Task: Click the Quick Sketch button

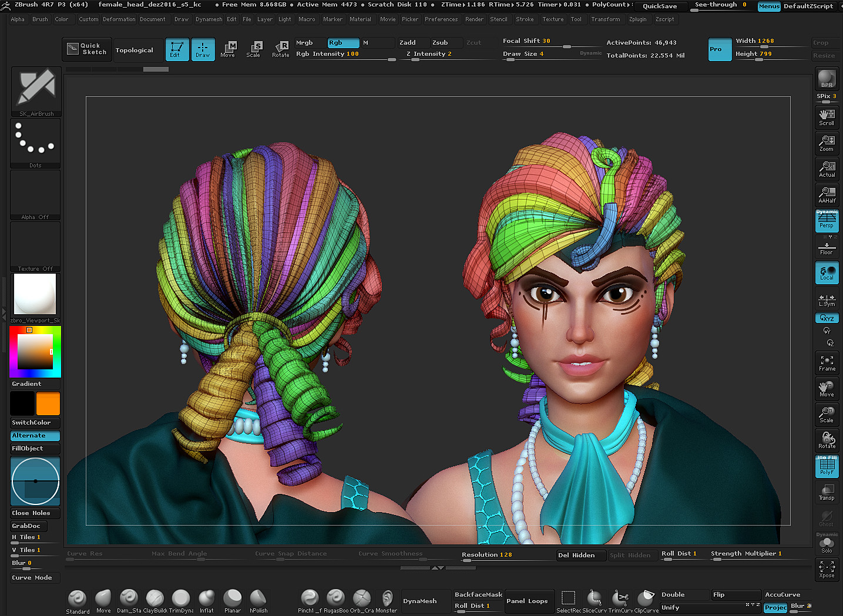Action: pyautogui.click(x=87, y=49)
